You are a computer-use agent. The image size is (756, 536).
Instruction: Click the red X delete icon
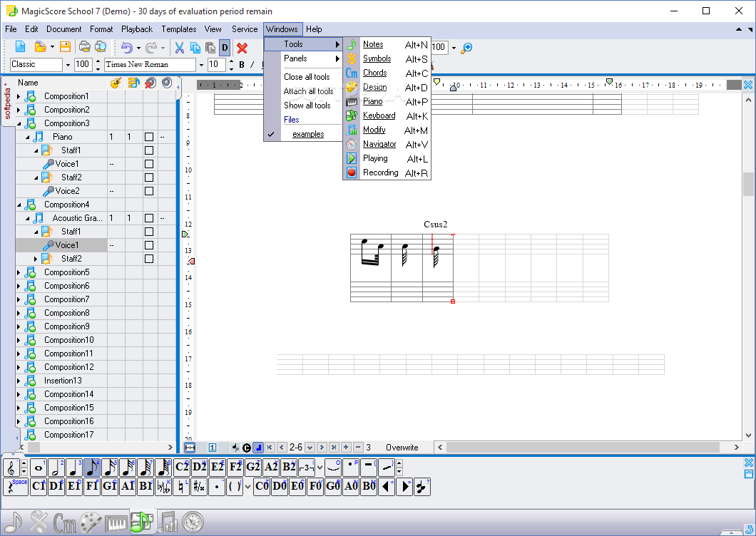pyautogui.click(x=242, y=48)
